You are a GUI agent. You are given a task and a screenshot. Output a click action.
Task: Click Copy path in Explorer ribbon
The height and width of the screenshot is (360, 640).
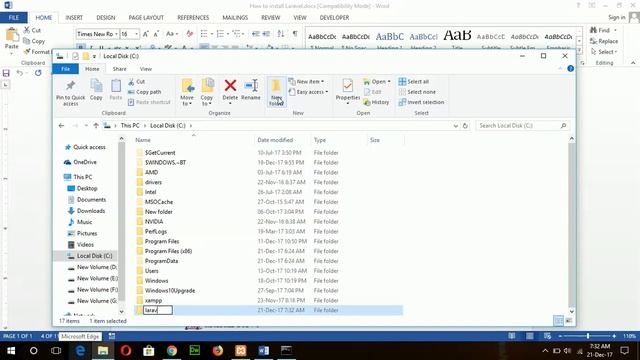[x=144, y=92]
